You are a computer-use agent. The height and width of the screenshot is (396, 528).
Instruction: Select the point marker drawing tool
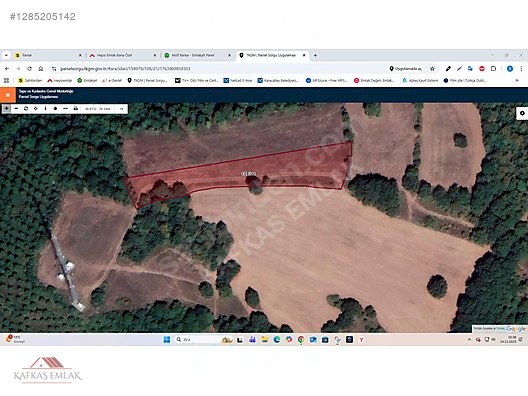click(56, 108)
